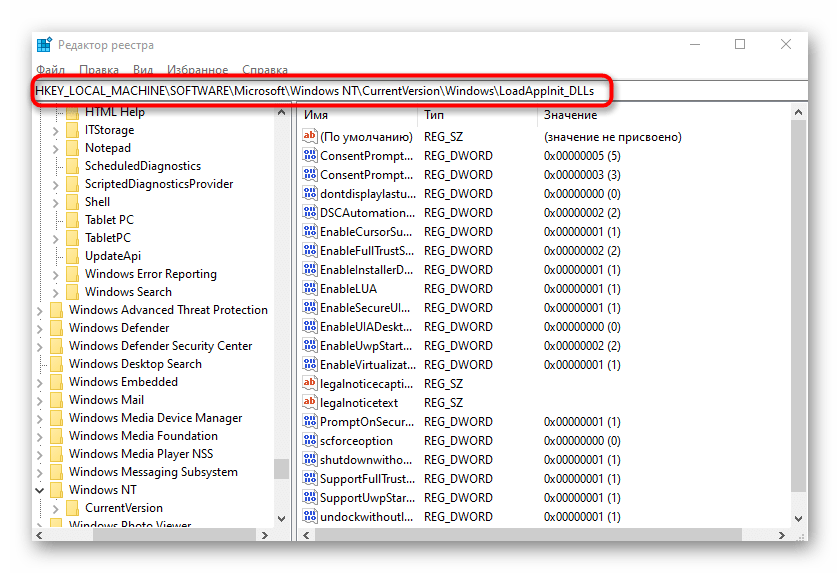Click the DSCAutomation... DWORD icon
The height and width of the screenshot is (573, 840).
pyautogui.click(x=310, y=212)
